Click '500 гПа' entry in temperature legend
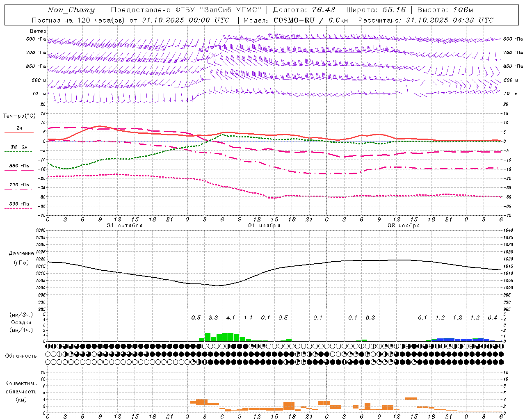Screen dimensions: 525x420 click(x=19, y=204)
